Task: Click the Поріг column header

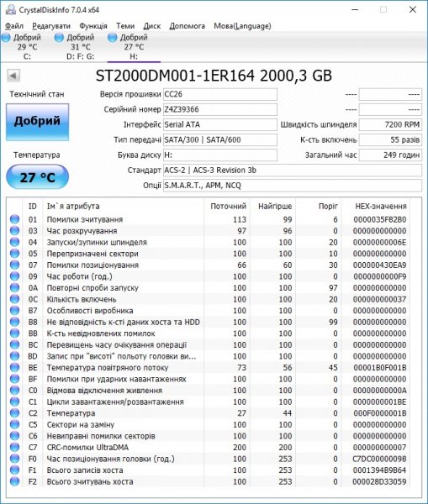Action: (319, 207)
